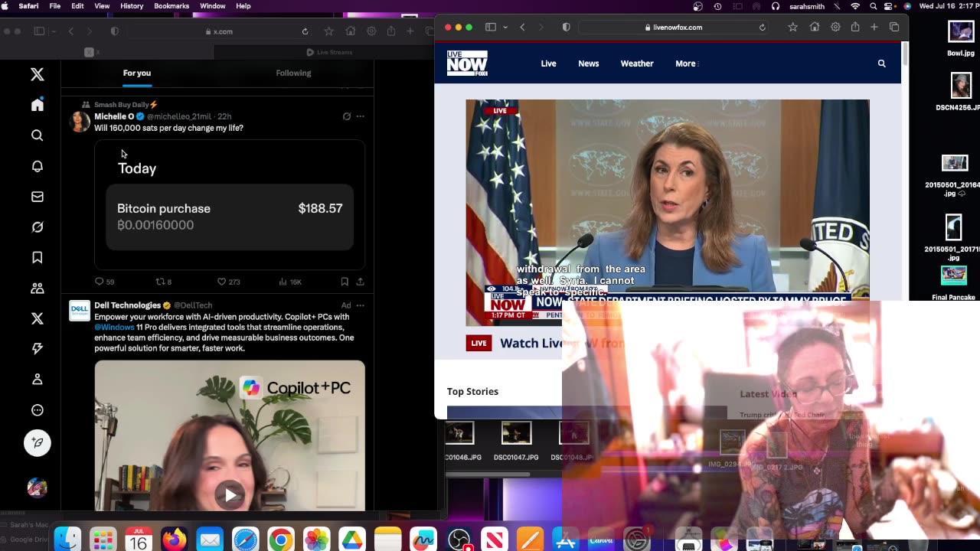
Task: Click x.com address bar in background Safari
Action: pyautogui.click(x=218, y=31)
